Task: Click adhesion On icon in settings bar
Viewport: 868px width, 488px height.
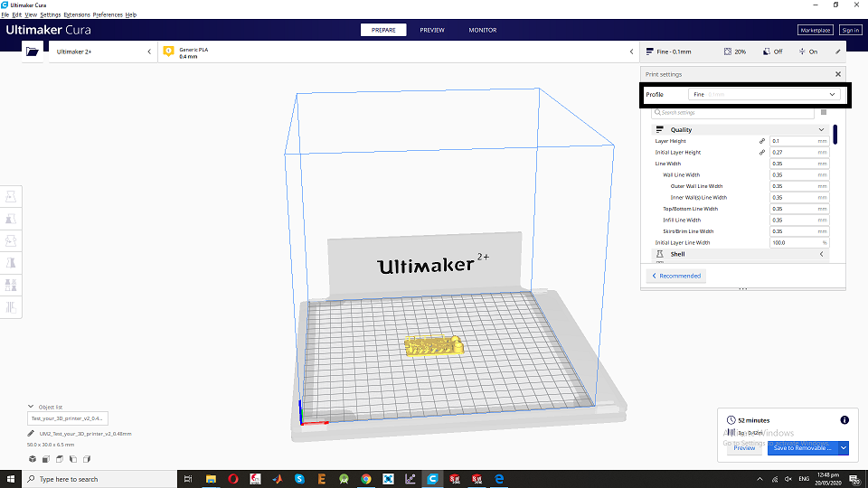Action: click(x=802, y=52)
